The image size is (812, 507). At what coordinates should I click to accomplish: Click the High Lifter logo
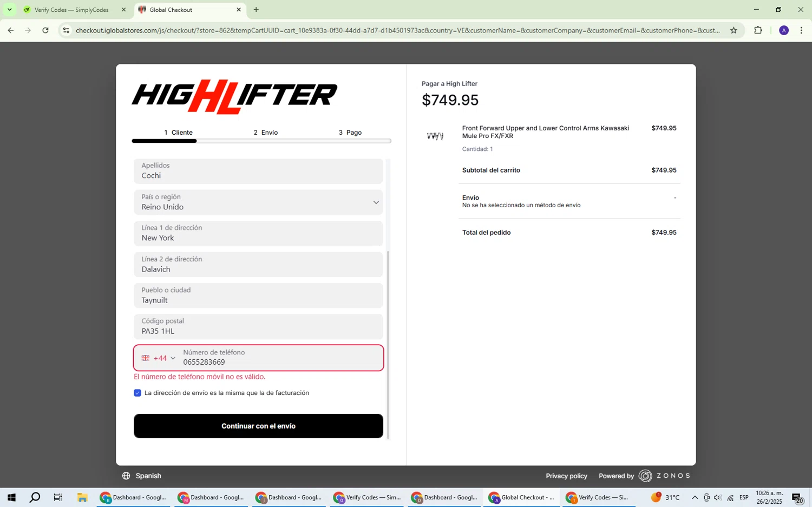[x=234, y=97]
